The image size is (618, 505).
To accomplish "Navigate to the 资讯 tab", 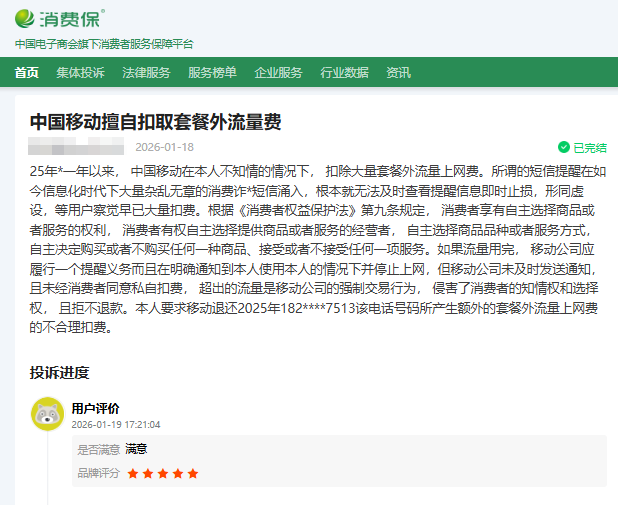I will pos(398,72).
